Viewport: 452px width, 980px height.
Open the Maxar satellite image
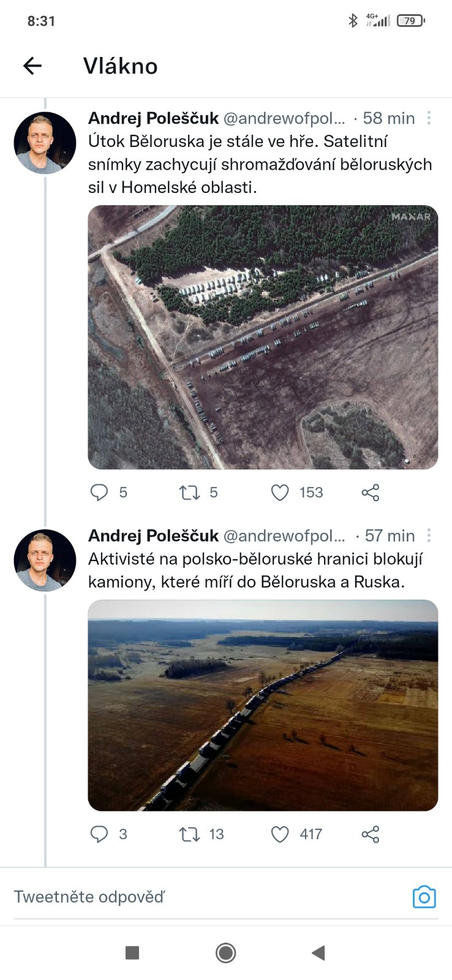tap(263, 337)
